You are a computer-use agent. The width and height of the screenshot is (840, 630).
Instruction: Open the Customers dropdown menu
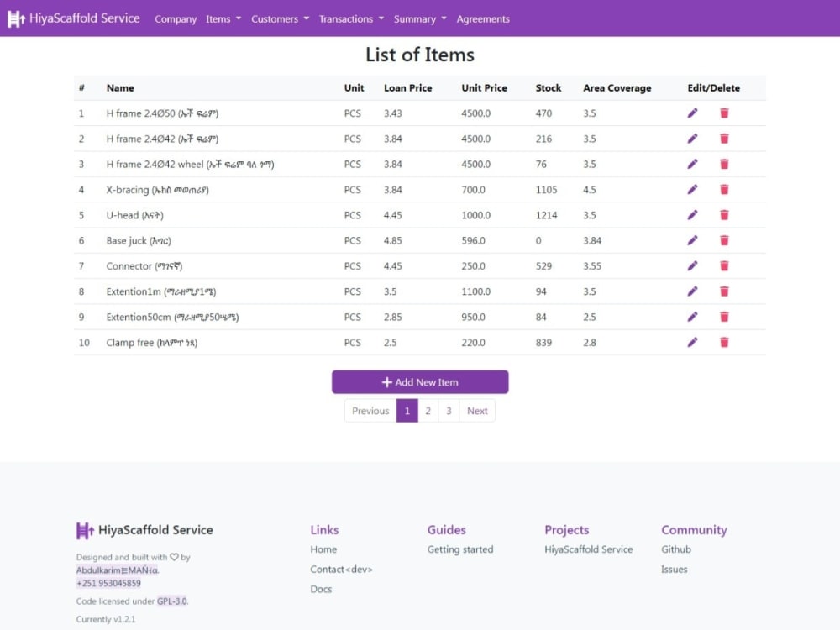point(281,18)
